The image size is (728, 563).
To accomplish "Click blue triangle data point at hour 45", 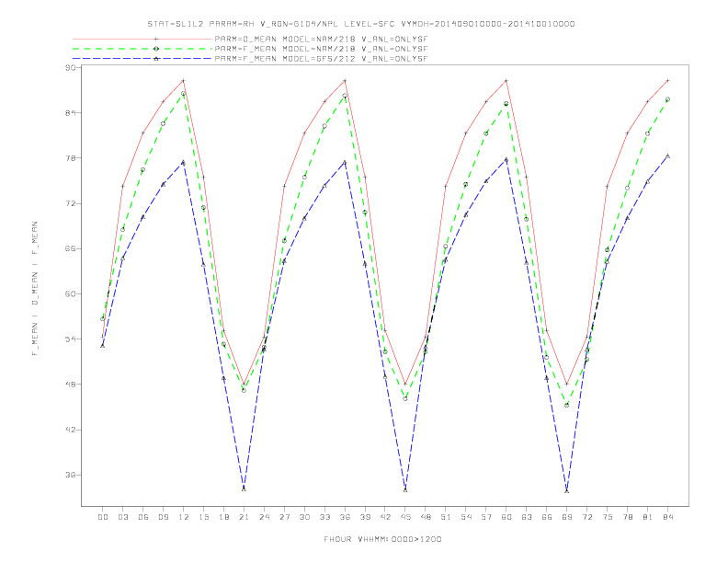I will pos(405,489).
